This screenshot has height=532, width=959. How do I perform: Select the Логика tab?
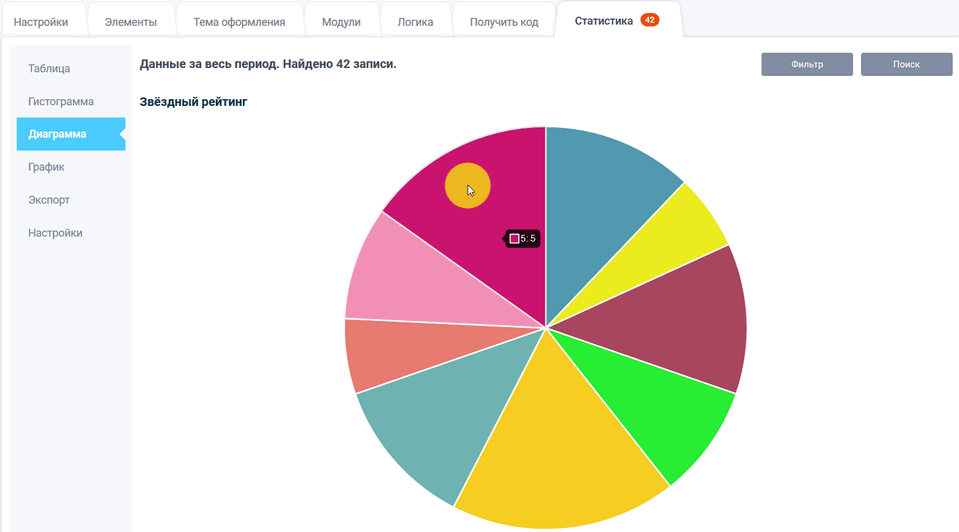pyautogui.click(x=416, y=22)
